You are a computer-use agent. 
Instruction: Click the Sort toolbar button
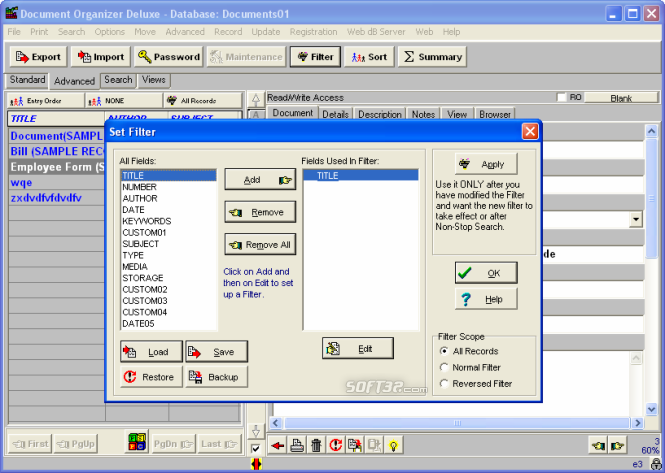pos(369,57)
